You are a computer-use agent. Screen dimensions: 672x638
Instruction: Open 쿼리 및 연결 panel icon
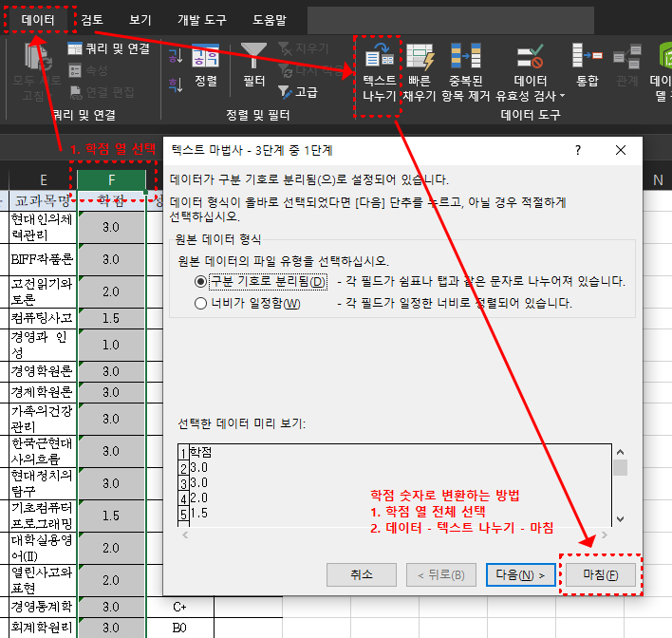pyautogui.click(x=76, y=48)
